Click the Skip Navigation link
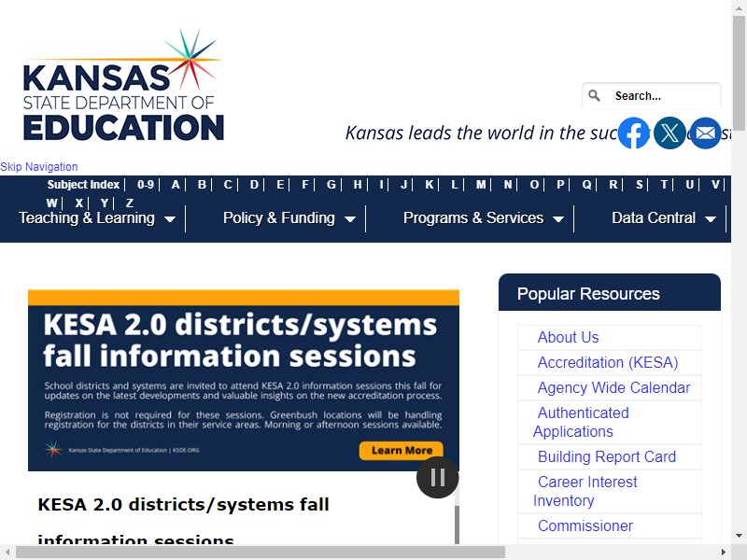This screenshot has width=747, height=560. pyautogui.click(x=39, y=167)
